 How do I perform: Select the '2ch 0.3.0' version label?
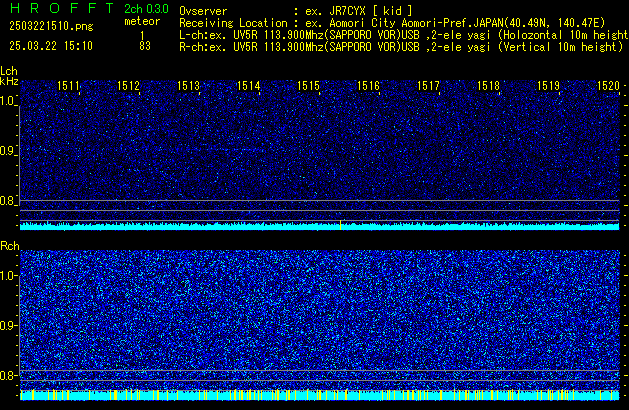(146, 8)
